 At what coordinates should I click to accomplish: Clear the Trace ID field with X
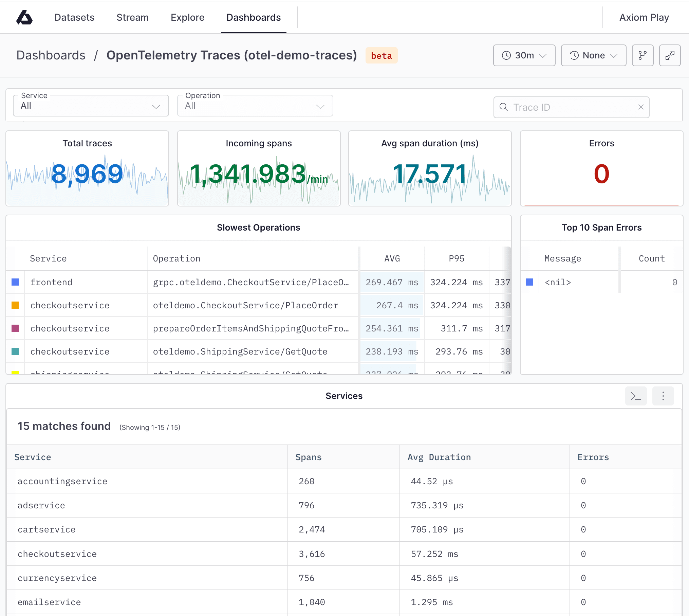tap(641, 107)
